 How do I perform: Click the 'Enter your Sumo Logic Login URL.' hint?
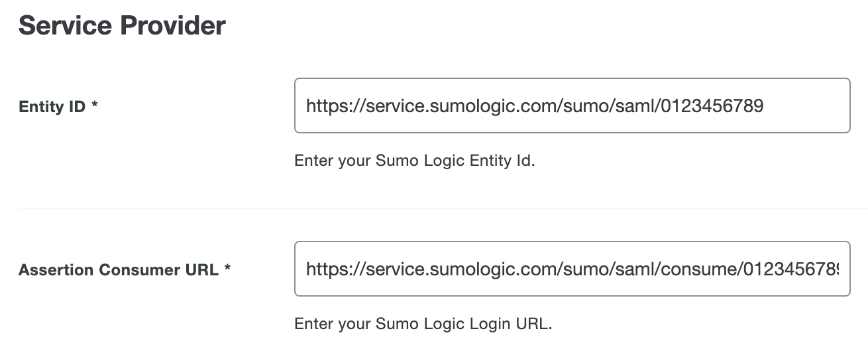(x=423, y=324)
